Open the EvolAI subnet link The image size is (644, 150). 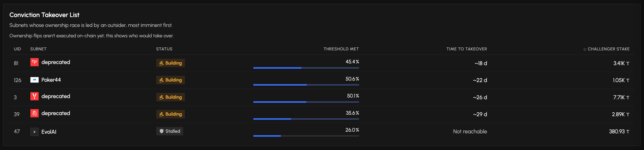click(x=49, y=132)
